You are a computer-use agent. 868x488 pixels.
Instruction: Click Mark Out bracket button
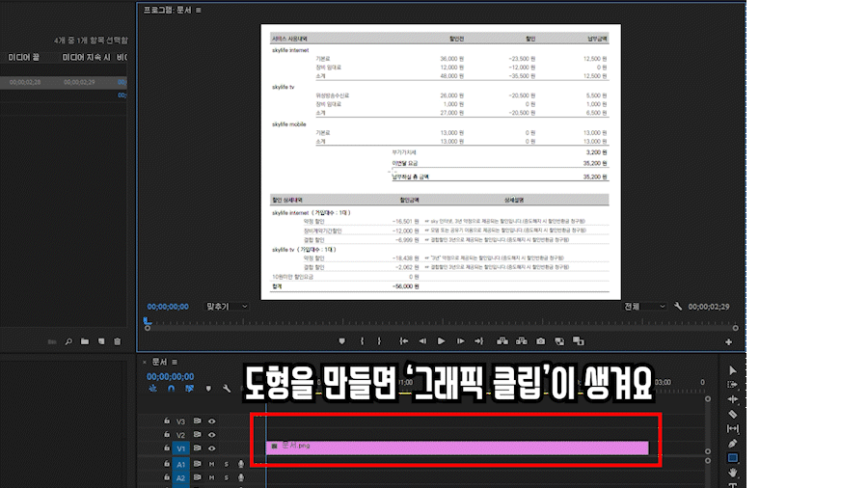coord(379,341)
